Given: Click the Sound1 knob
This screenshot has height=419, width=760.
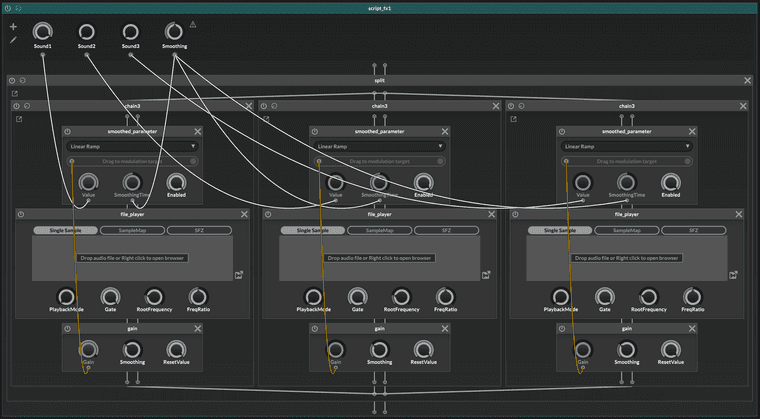Looking at the screenshot, I should coord(43,32).
